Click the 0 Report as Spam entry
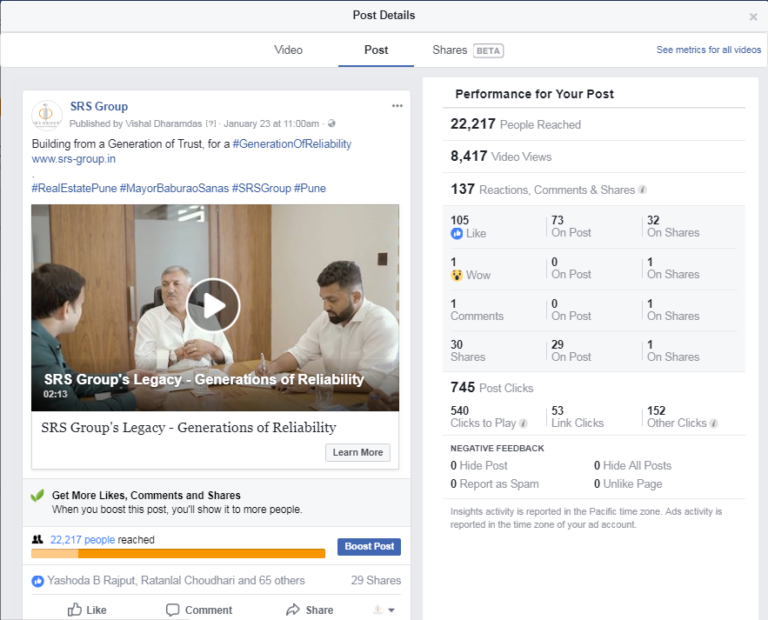This screenshot has height=620, width=768. tap(494, 484)
